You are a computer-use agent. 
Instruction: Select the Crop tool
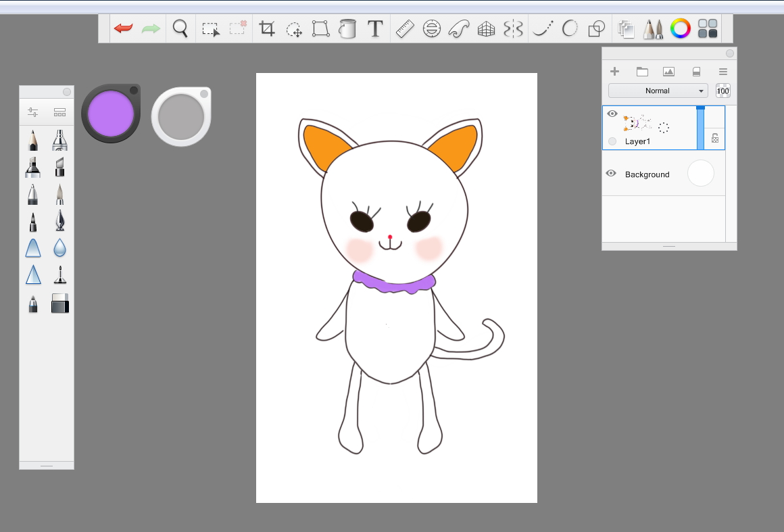click(x=267, y=28)
